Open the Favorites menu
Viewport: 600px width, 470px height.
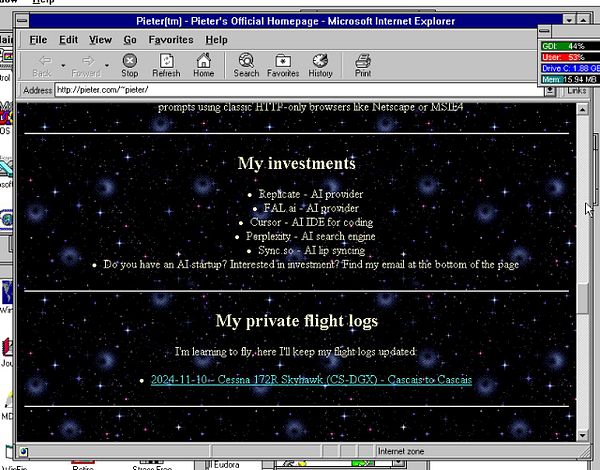coord(171,40)
